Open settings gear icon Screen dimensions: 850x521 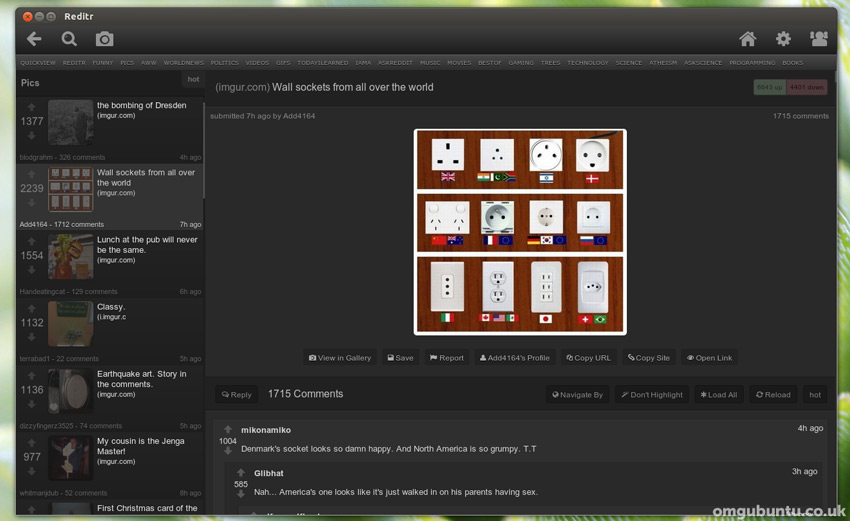point(783,39)
